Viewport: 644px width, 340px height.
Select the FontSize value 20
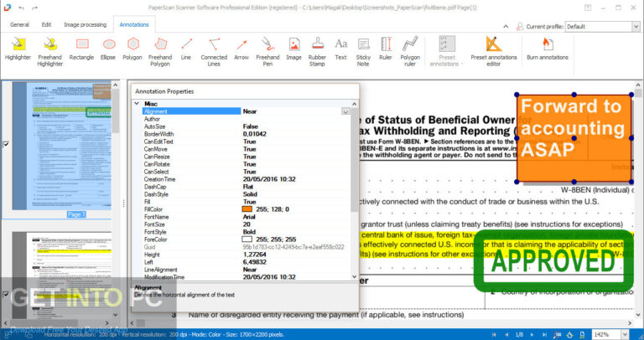[x=246, y=224]
